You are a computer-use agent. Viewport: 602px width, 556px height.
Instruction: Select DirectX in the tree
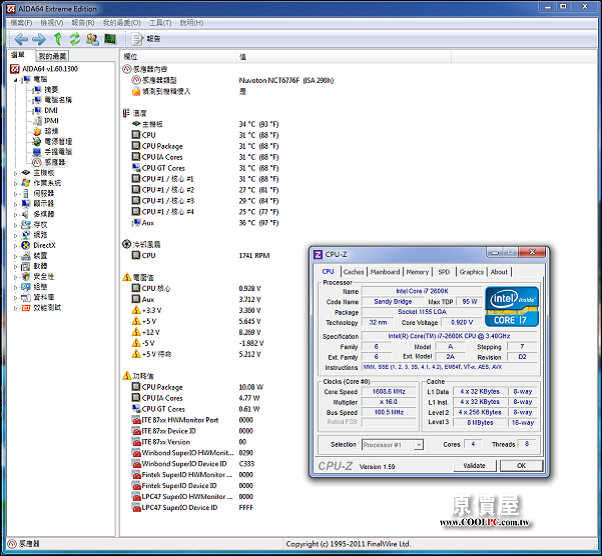(x=44, y=244)
